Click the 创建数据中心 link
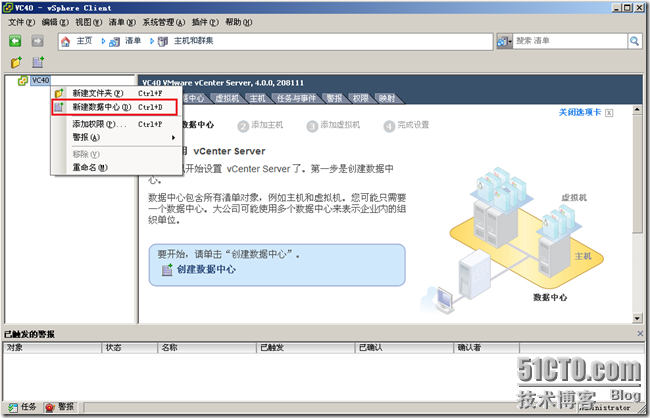Viewport: 650px width, 418px height. [206, 270]
